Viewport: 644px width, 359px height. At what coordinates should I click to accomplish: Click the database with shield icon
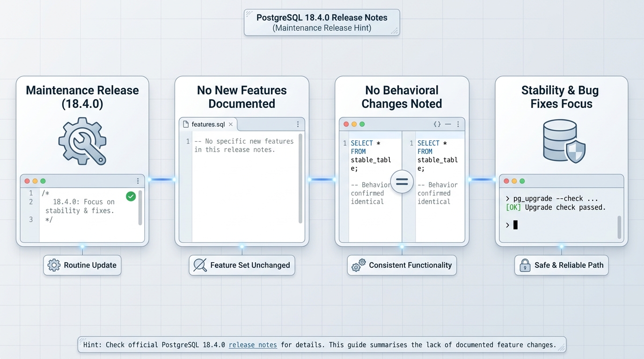[564, 141]
